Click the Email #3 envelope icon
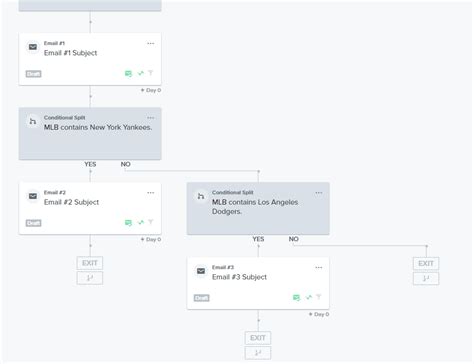The image size is (474, 364). (x=201, y=271)
